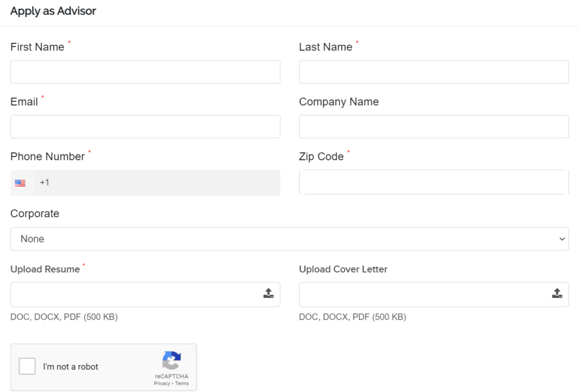
Task: Click the reCAPTCHA logo
Action: click(171, 361)
